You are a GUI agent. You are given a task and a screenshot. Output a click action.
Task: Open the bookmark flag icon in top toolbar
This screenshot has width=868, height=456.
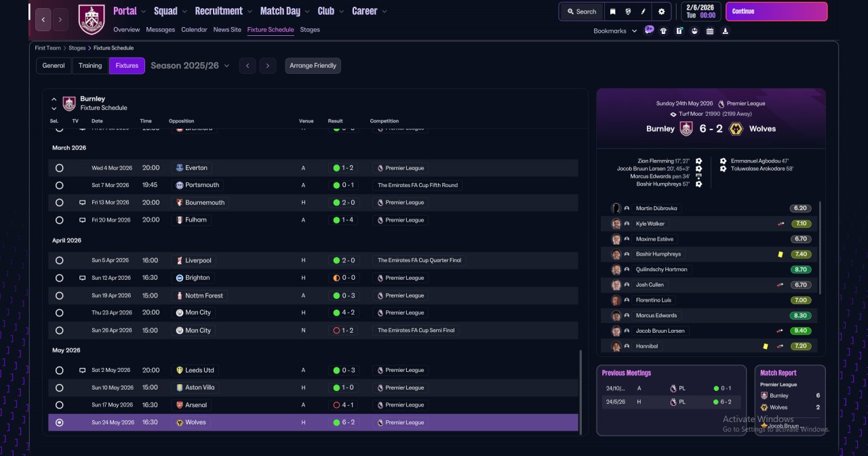612,12
